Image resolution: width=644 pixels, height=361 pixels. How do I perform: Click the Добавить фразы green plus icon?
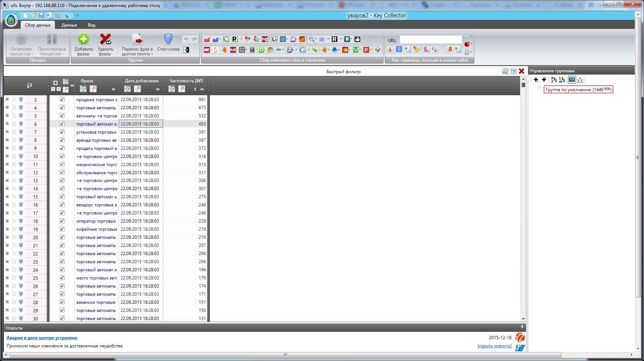point(84,39)
